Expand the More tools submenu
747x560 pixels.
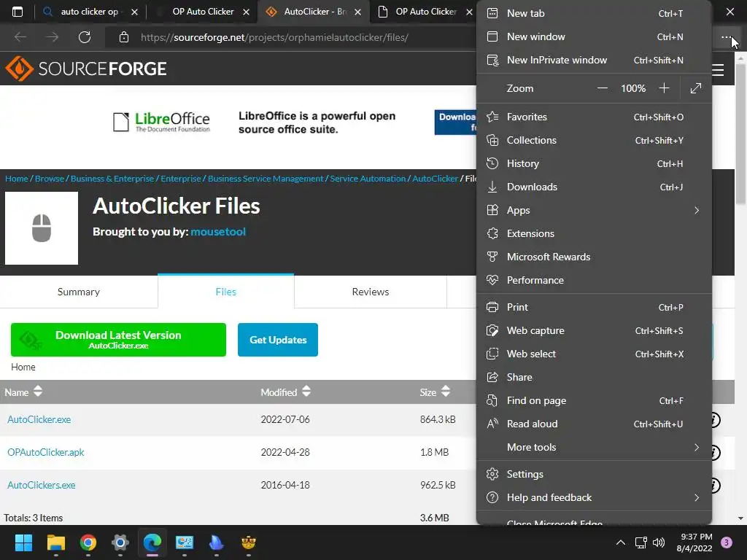click(x=594, y=447)
